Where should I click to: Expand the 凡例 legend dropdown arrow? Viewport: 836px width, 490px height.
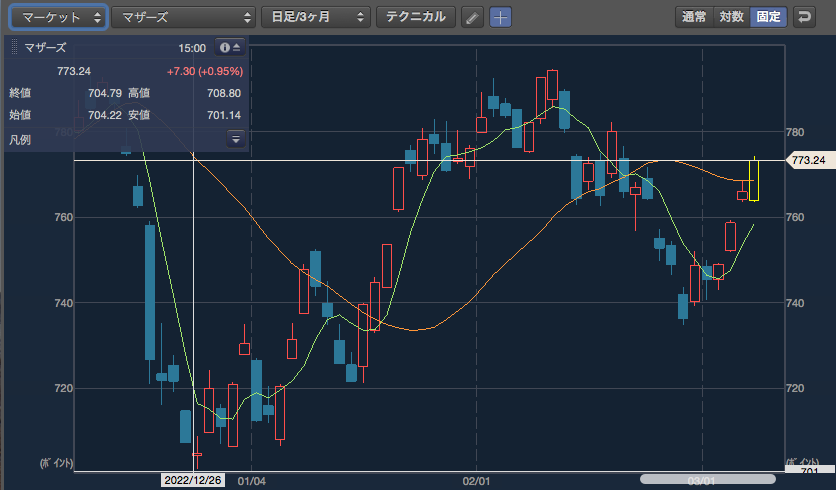[x=236, y=139]
